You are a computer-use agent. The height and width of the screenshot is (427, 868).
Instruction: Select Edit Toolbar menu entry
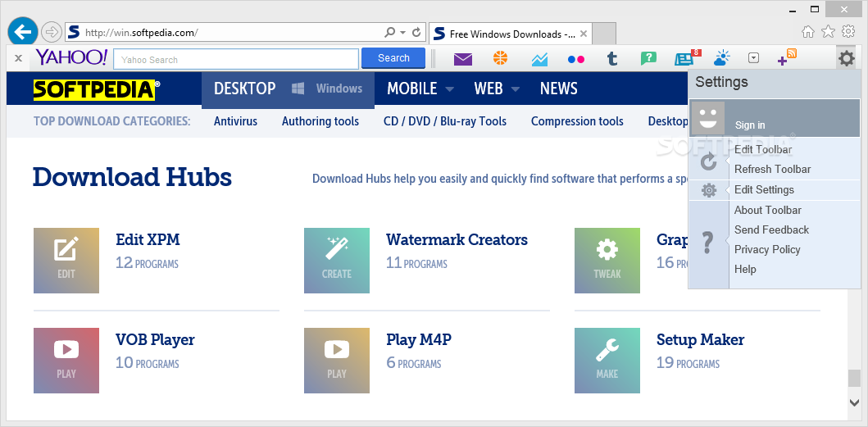pos(763,149)
